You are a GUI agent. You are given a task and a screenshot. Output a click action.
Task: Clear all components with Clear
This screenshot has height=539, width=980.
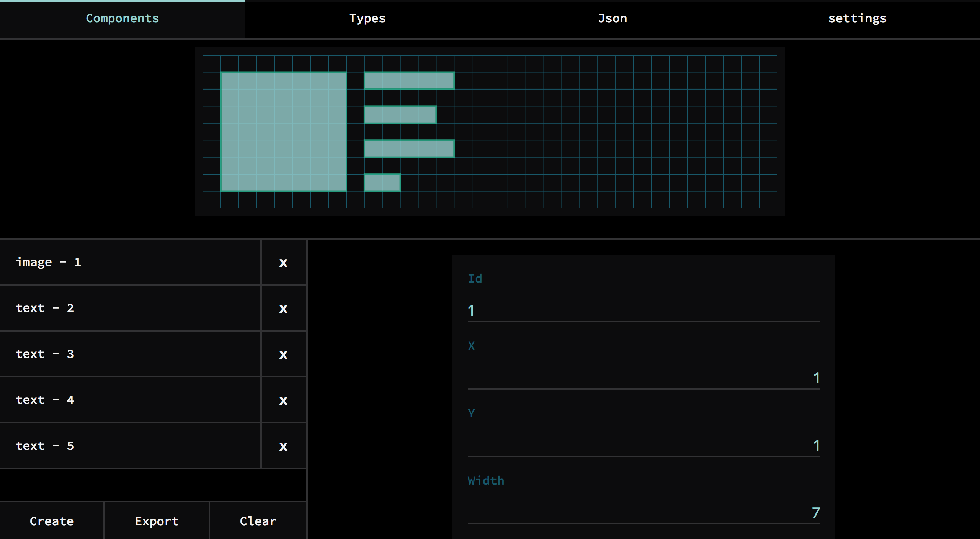(258, 521)
